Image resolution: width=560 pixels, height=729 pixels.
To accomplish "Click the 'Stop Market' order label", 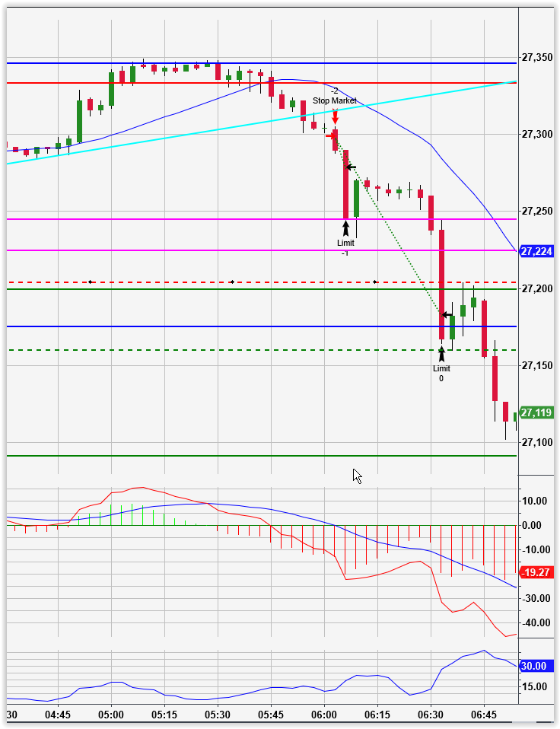I will [335, 100].
